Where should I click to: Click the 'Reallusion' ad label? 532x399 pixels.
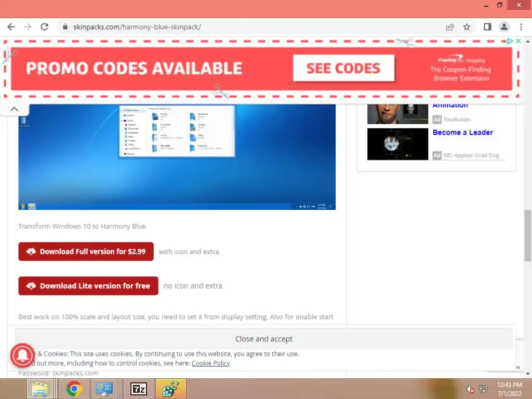pos(457,119)
